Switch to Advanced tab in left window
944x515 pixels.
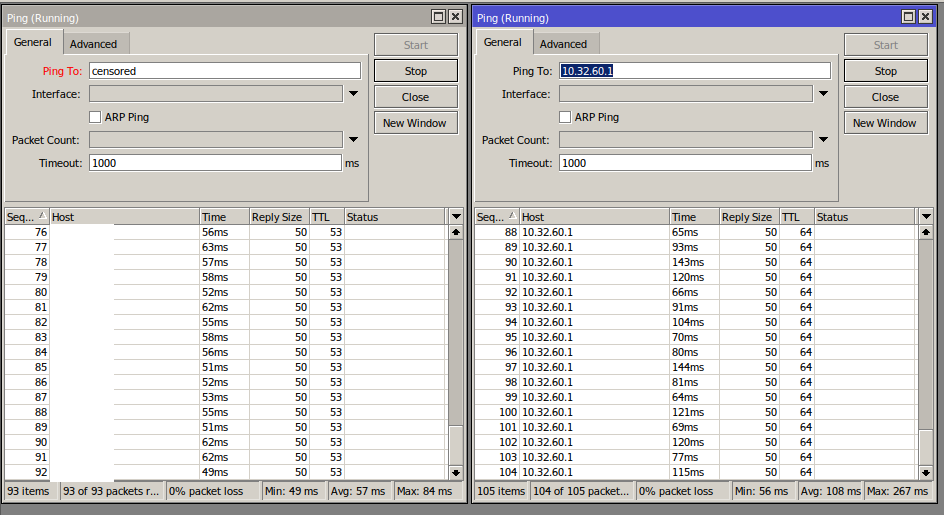click(x=93, y=44)
